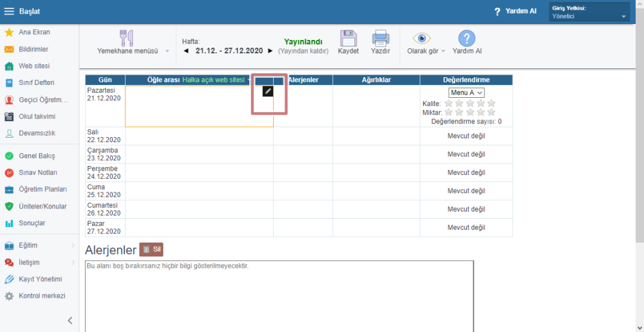
Task: Open the Yemekhane menüsü dropdown arrow
Action: tap(167, 51)
